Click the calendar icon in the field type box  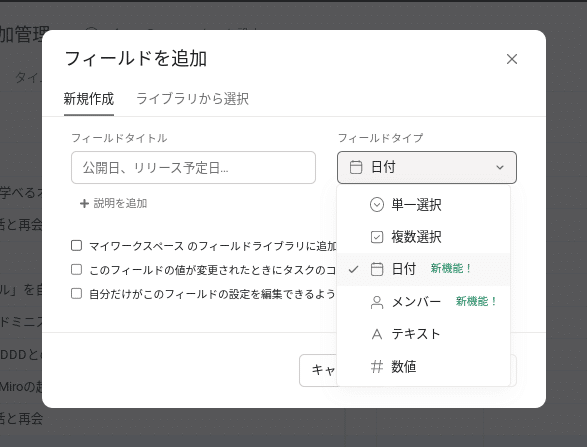click(x=356, y=167)
